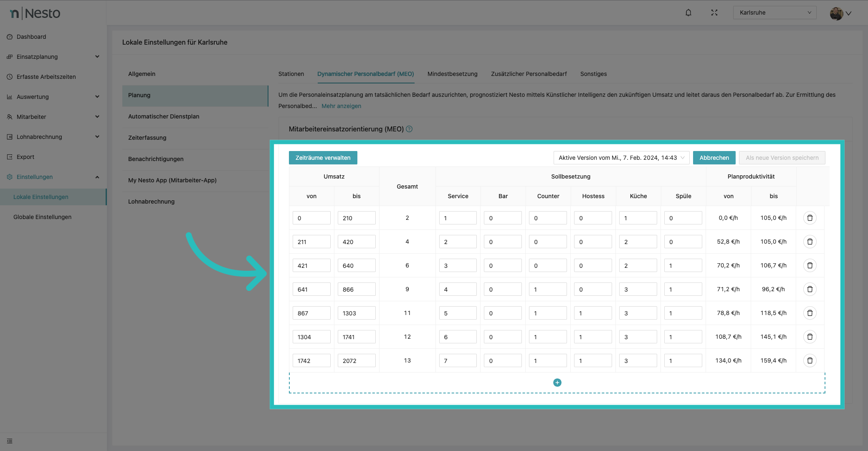
Task: Click the notification bell icon
Action: pyautogui.click(x=688, y=13)
